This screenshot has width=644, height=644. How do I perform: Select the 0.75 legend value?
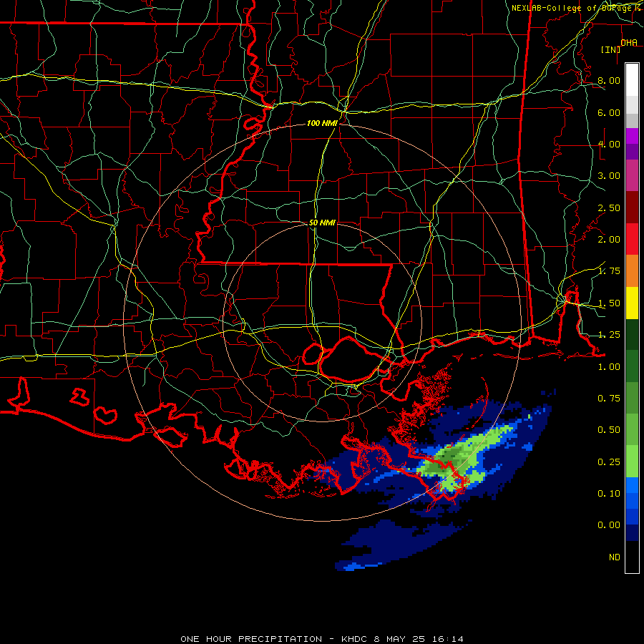click(609, 399)
